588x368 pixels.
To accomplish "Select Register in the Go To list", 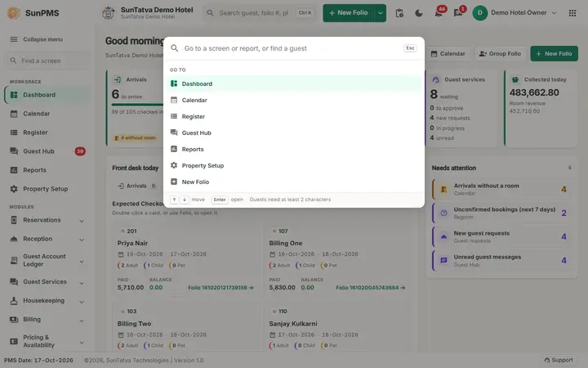I will point(294,116).
